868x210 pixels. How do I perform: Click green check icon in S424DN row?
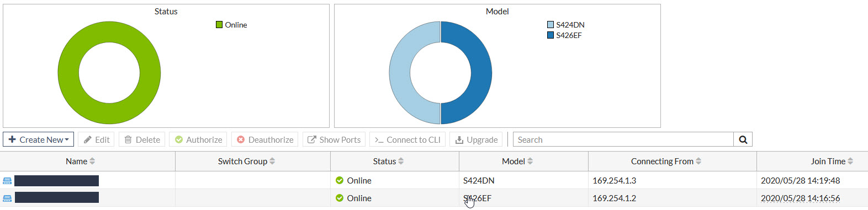[340, 180]
